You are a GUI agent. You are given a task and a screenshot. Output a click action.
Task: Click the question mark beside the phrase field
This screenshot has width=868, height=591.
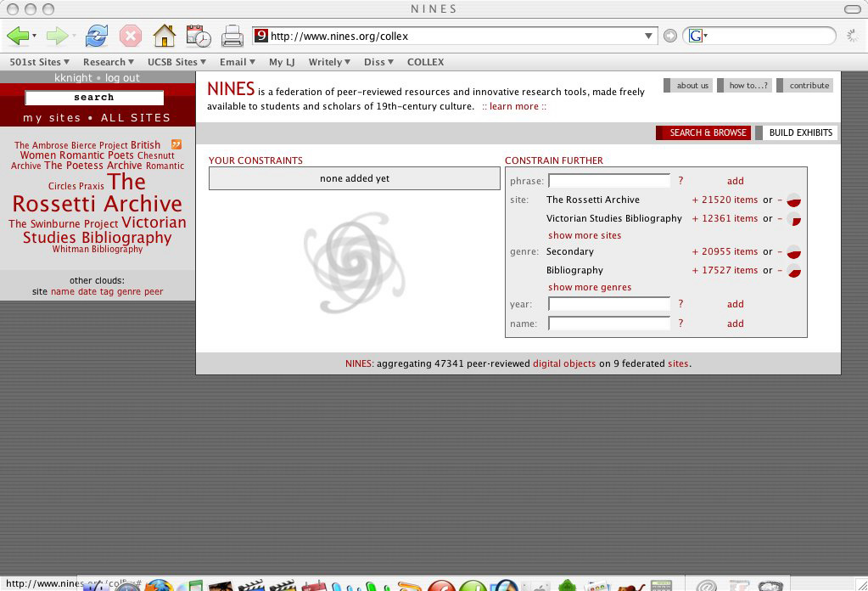click(680, 181)
